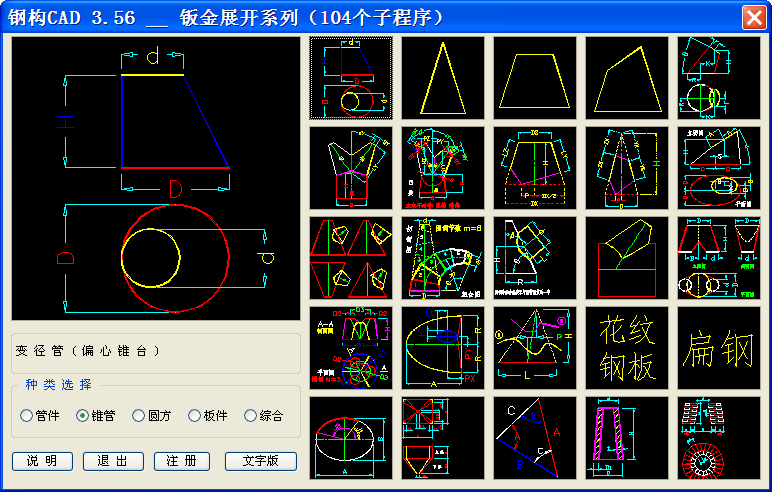Open the 注册 registration button

tap(182, 461)
